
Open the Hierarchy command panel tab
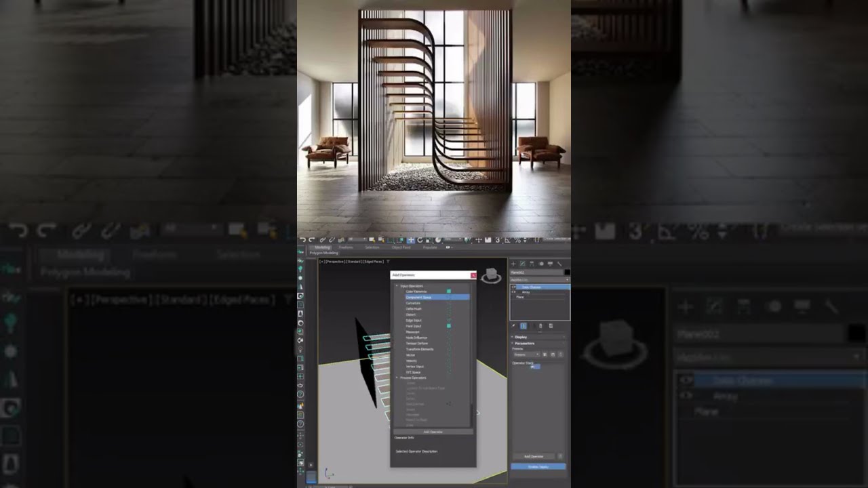point(532,264)
